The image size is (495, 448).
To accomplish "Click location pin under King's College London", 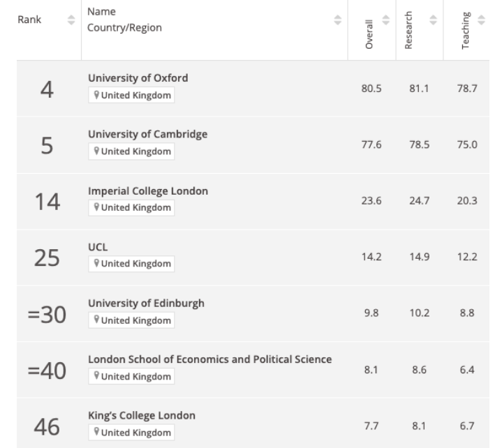I will 96,433.
